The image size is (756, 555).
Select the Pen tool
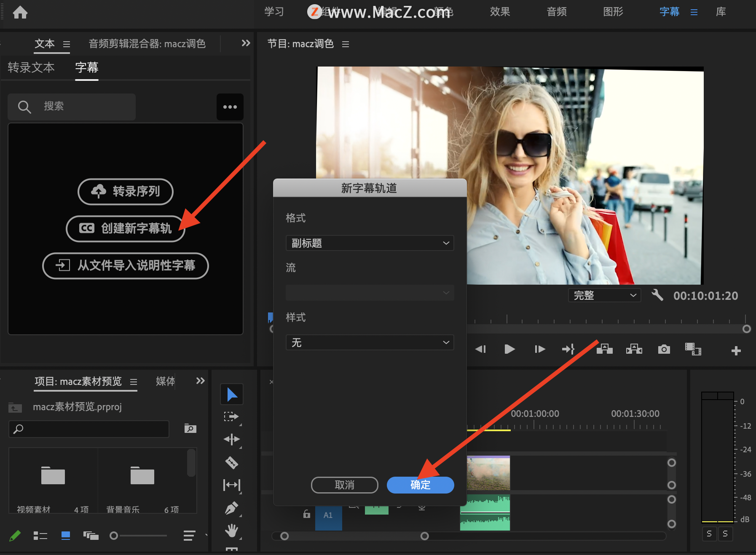[232, 509]
